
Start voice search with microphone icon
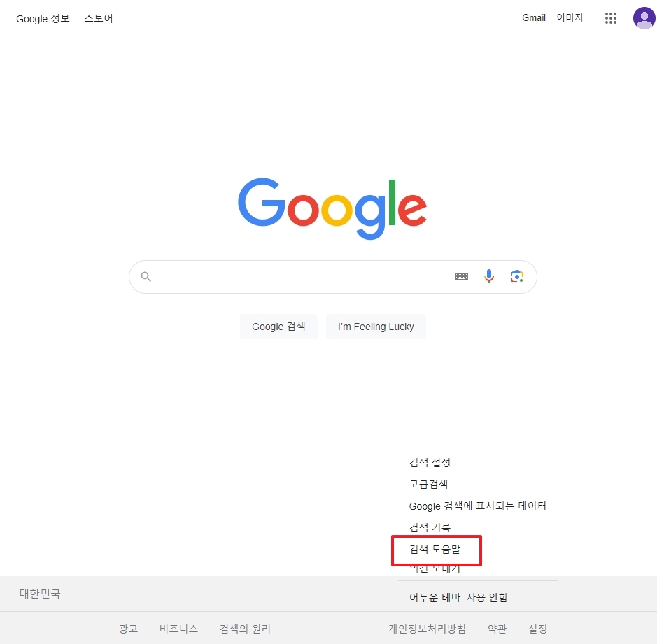(x=489, y=276)
